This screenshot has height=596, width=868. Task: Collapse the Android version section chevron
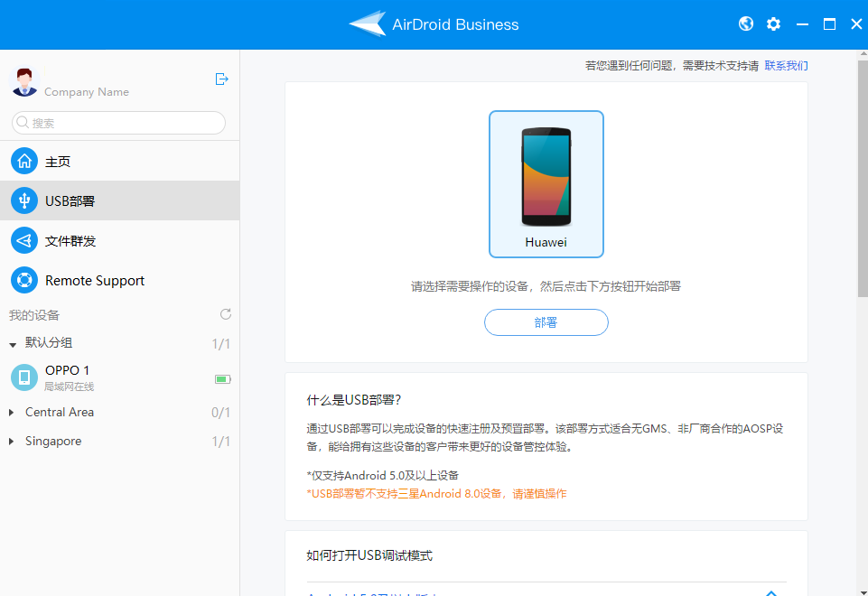771,592
